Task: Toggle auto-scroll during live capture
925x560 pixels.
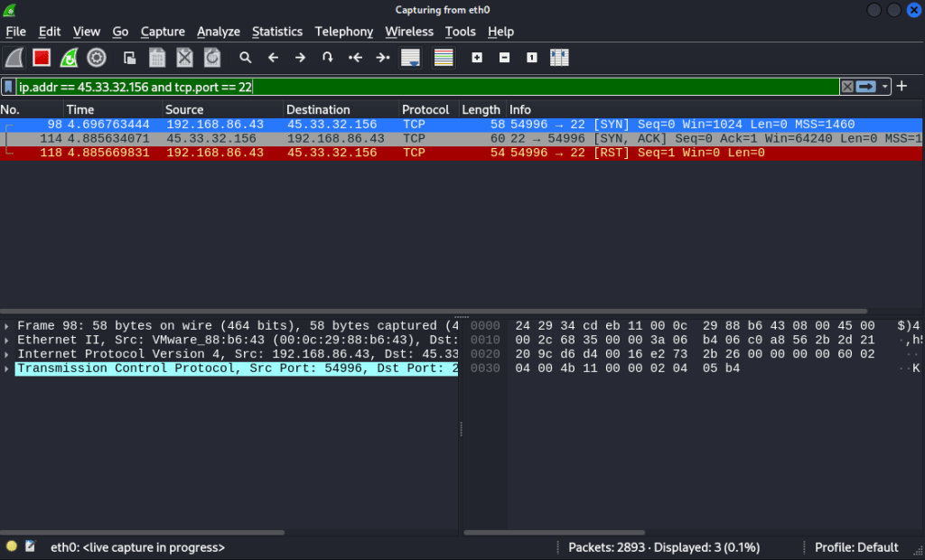Action: pos(411,58)
